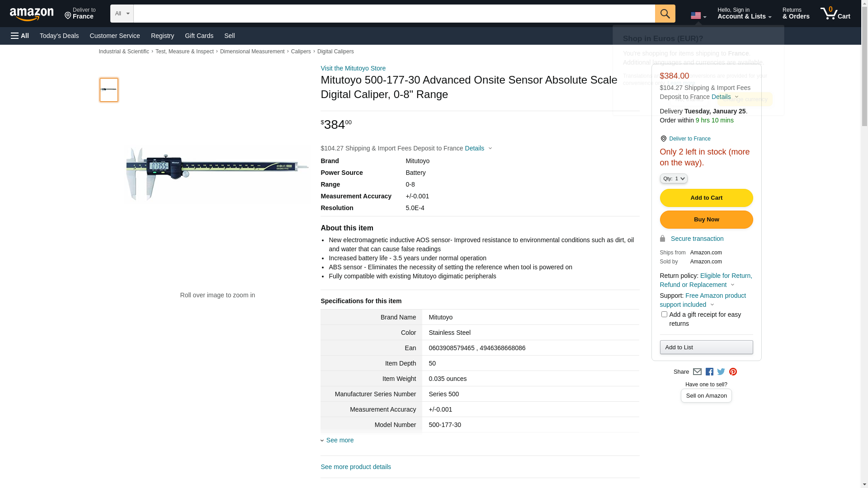The width and height of the screenshot is (868, 488).
Task: Open search category All dropdown
Action: coord(122,14)
